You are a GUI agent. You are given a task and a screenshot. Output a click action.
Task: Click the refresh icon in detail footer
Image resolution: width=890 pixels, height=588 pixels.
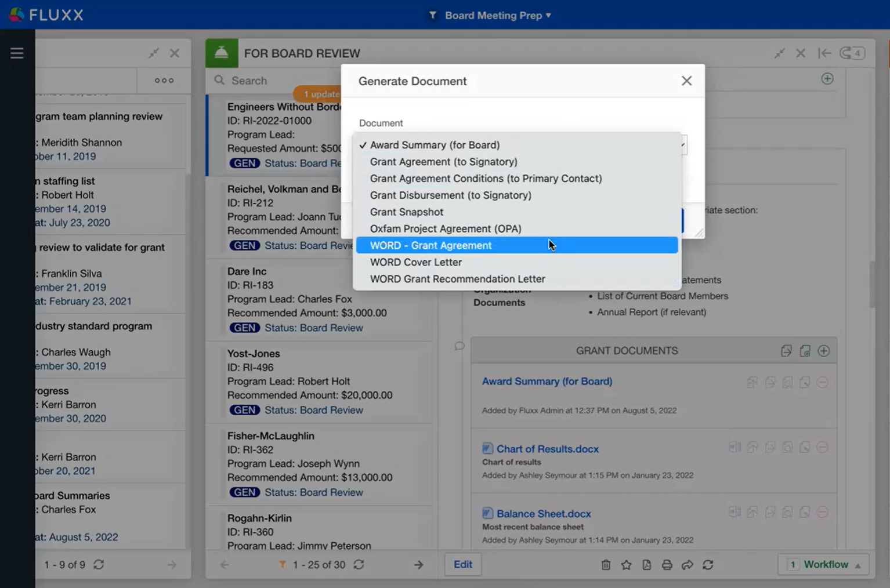(x=708, y=565)
